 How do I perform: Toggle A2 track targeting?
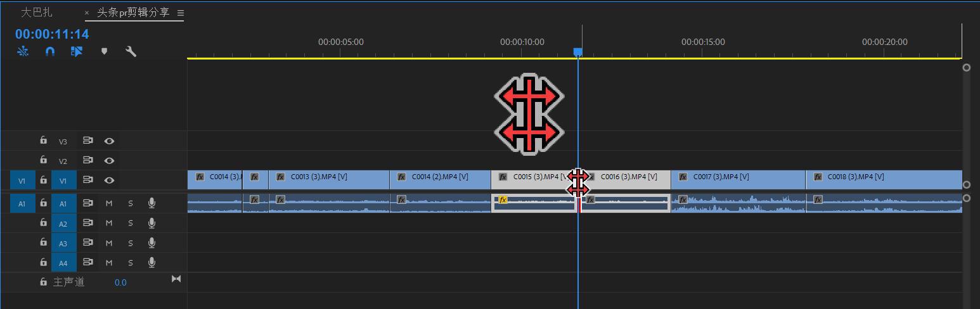click(x=63, y=224)
